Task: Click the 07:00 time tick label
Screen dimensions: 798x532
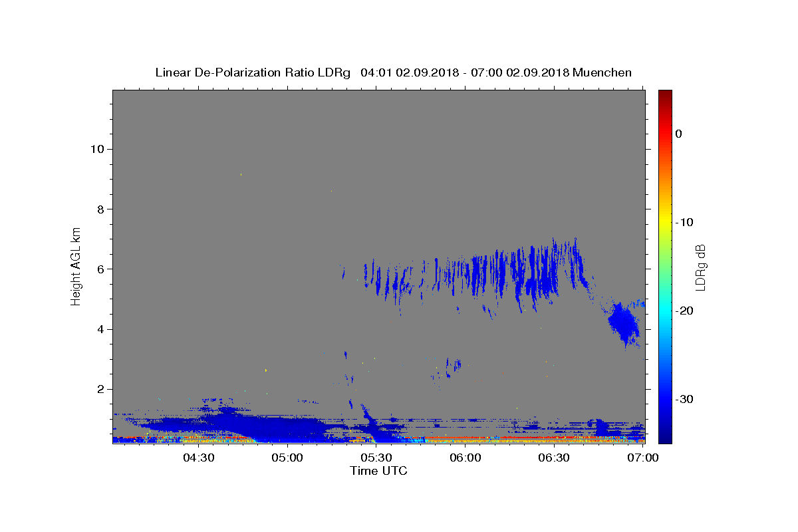Action: tap(643, 458)
